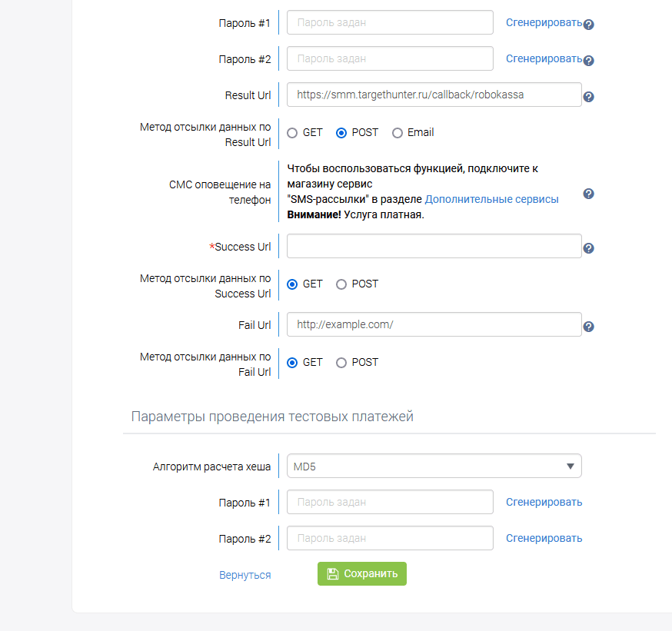Image resolution: width=672 pixels, height=631 pixels.
Task: Choose POST for Success Url method
Action: [x=341, y=284]
